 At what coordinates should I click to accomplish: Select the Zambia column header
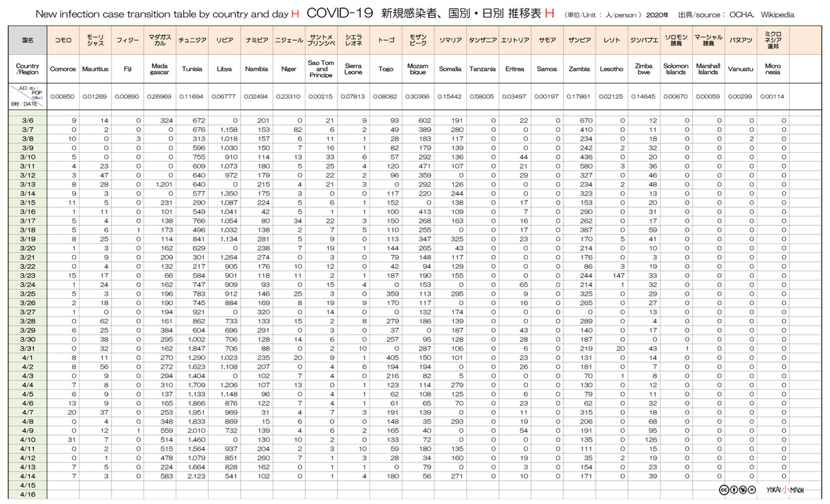[x=579, y=69]
